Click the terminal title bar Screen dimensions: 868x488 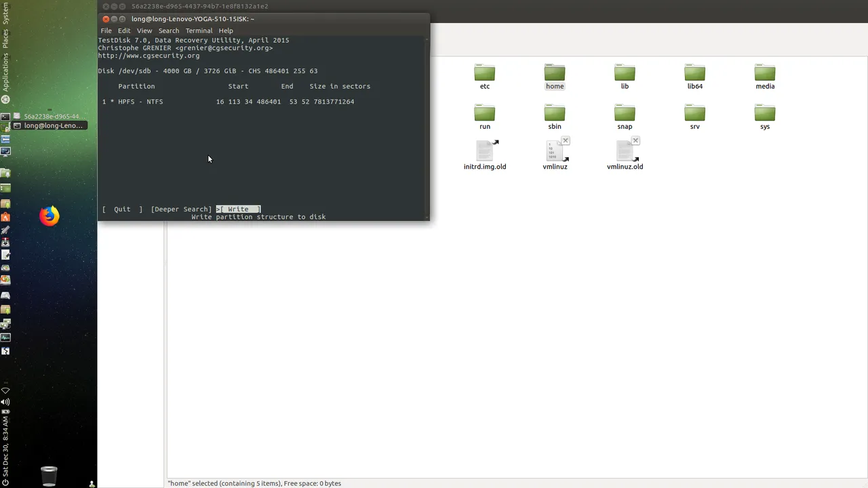(264, 19)
